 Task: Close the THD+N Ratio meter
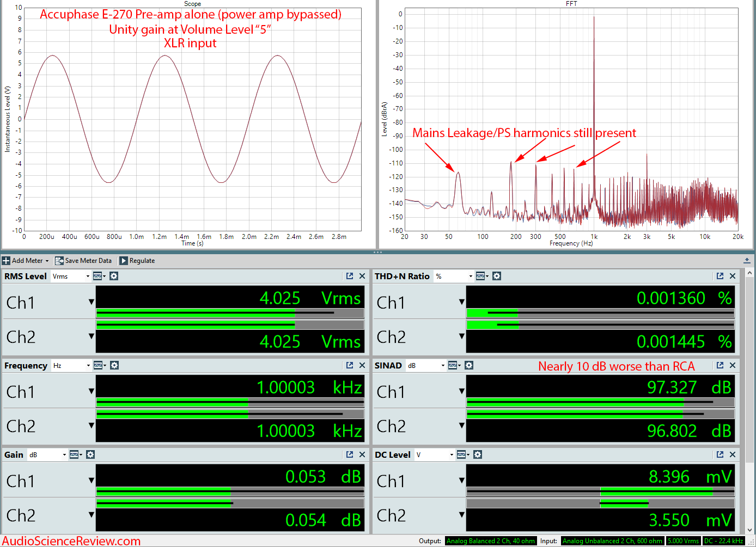coord(733,276)
